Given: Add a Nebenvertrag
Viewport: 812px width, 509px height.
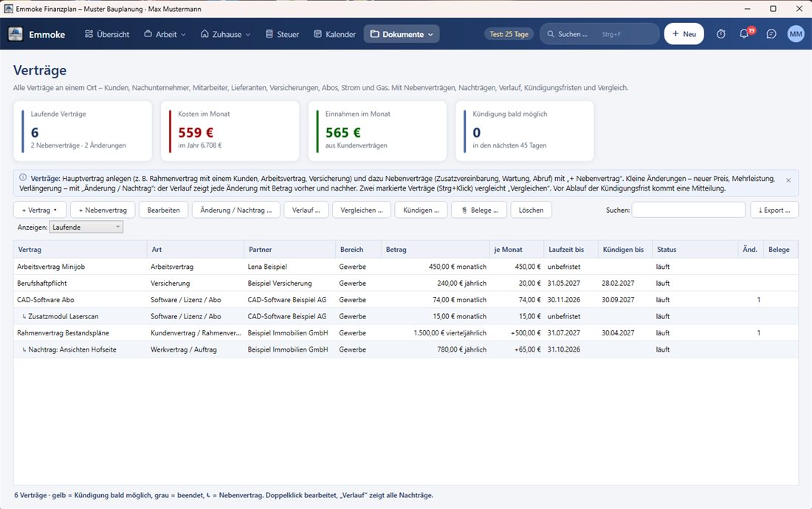Looking at the screenshot, I should click(x=103, y=210).
